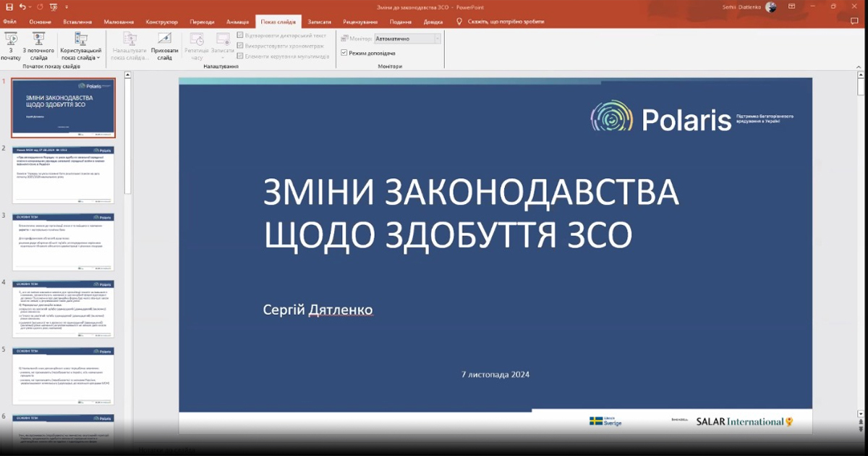Open the undo history dropdown arrow
This screenshot has width=868, height=456.
29,7
